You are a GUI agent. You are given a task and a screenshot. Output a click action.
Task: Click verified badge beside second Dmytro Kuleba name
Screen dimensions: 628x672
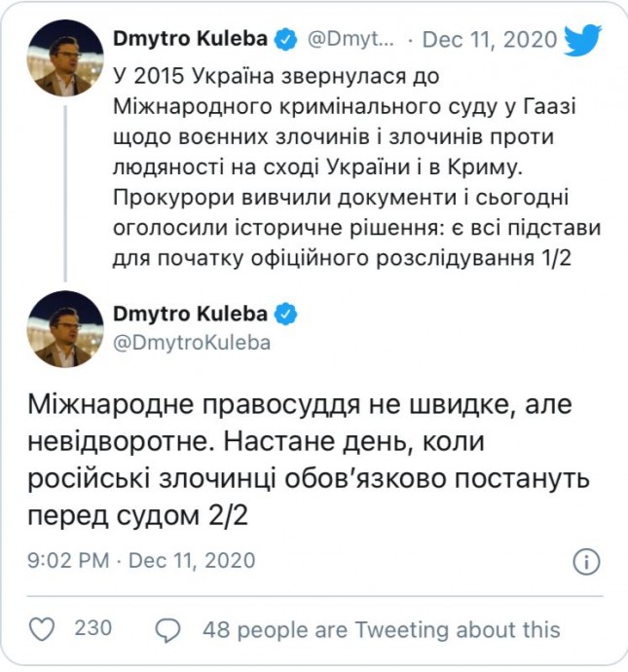[285, 313]
